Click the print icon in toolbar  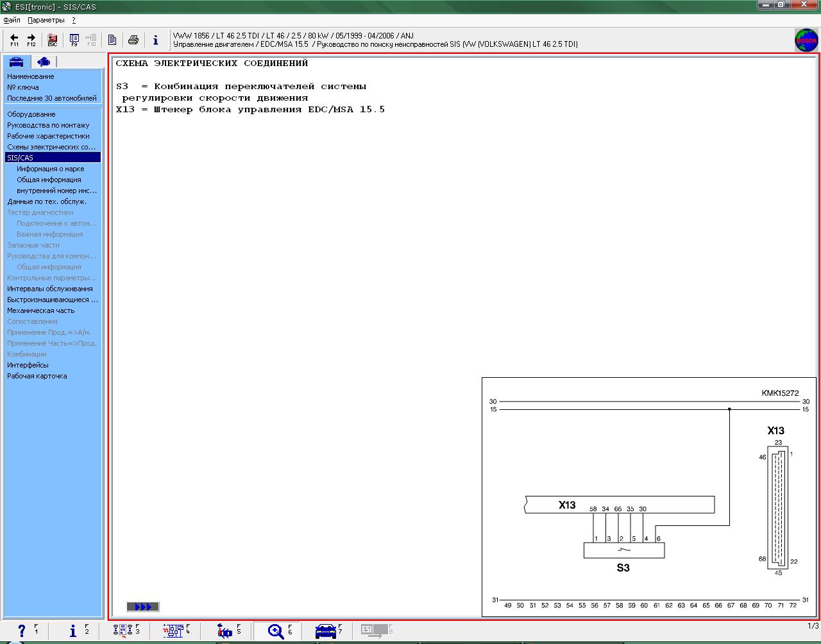[133, 40]
